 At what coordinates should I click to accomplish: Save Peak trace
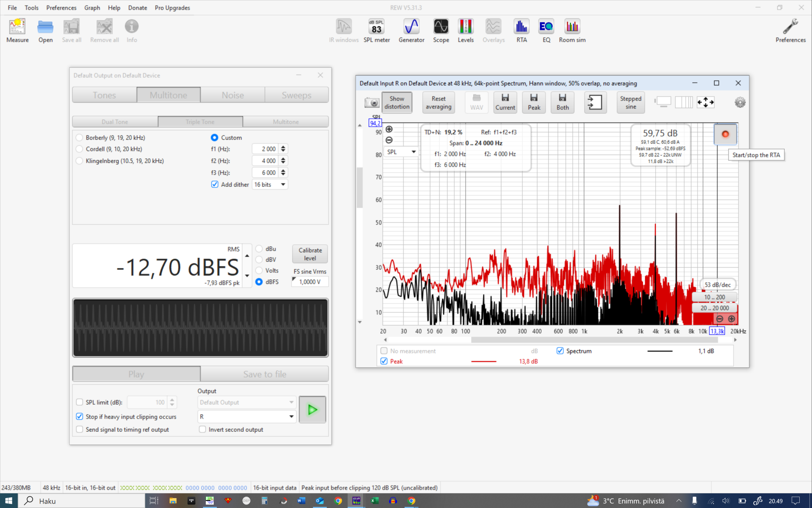pos(534,102)
